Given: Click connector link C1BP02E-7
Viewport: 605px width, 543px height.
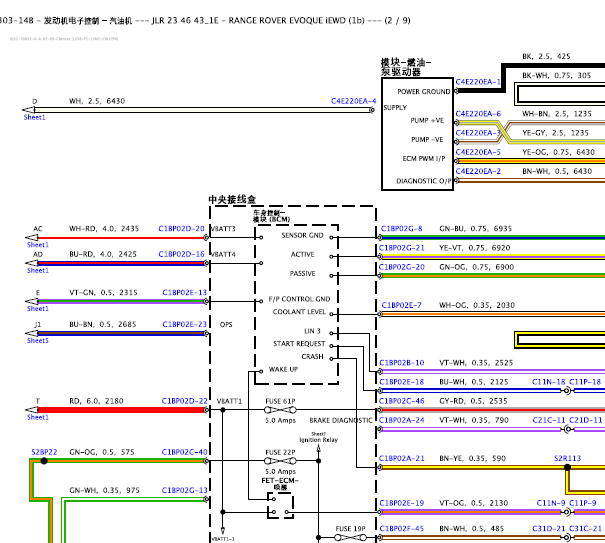Looking at the screenshot, I should (401, 305).
